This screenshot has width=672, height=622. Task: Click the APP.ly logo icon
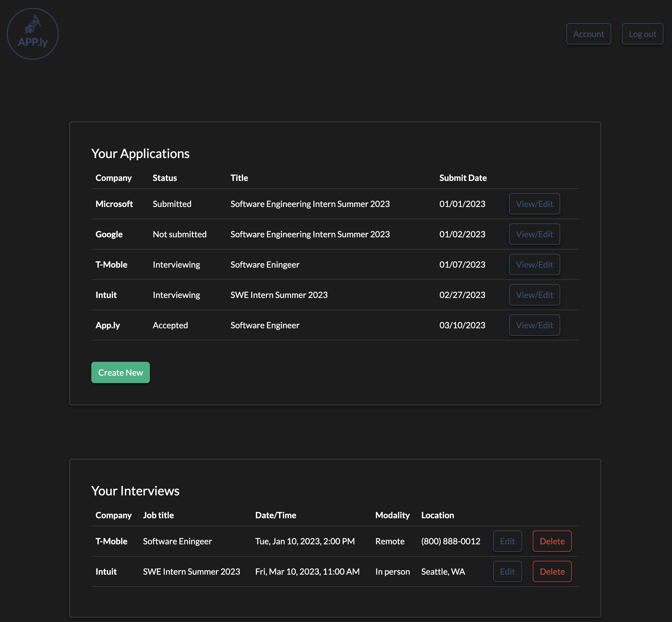click(33, 34)
